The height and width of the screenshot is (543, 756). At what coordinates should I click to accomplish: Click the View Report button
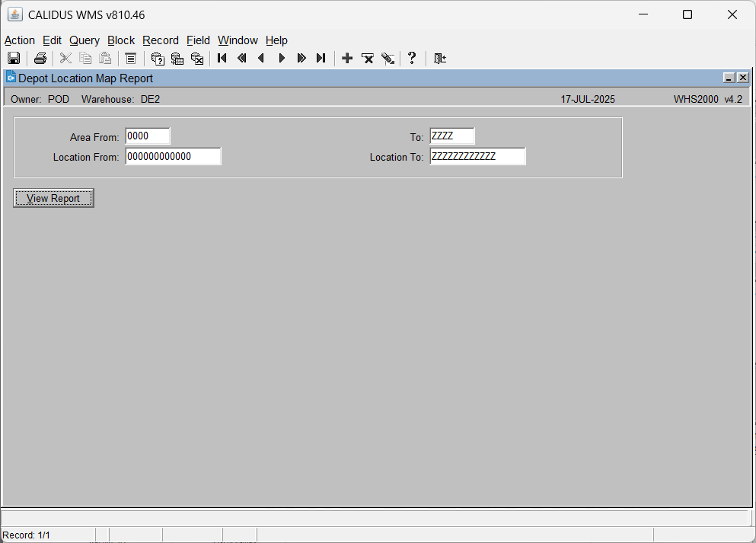click(53, 198)
